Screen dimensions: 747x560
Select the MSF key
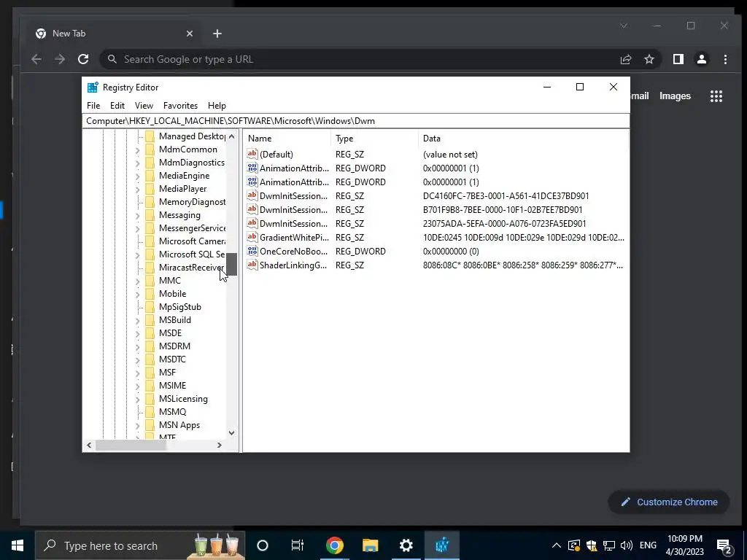(x=167, y=373)
